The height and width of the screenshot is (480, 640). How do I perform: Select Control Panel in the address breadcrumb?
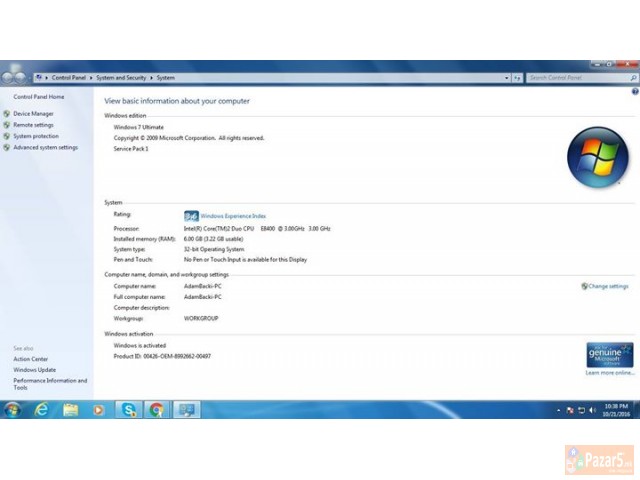[68, 77]
